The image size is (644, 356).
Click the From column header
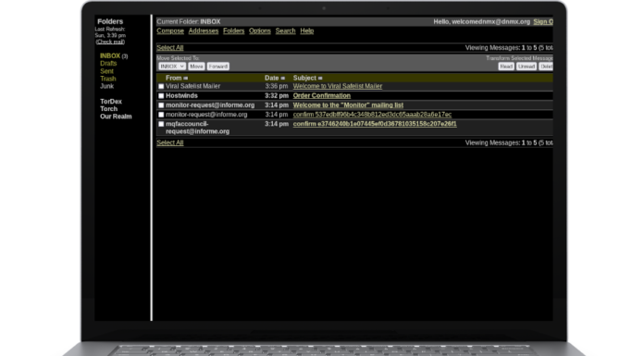point(173,78)
